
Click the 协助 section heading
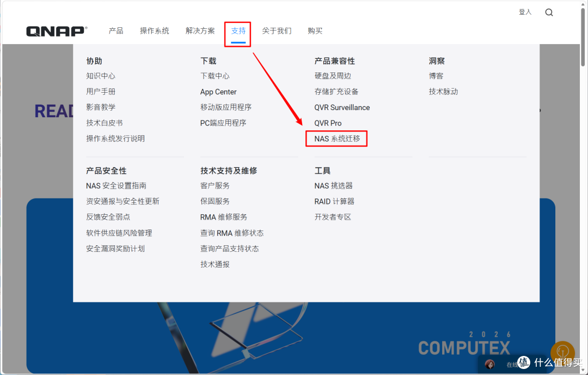coord(94,61)
